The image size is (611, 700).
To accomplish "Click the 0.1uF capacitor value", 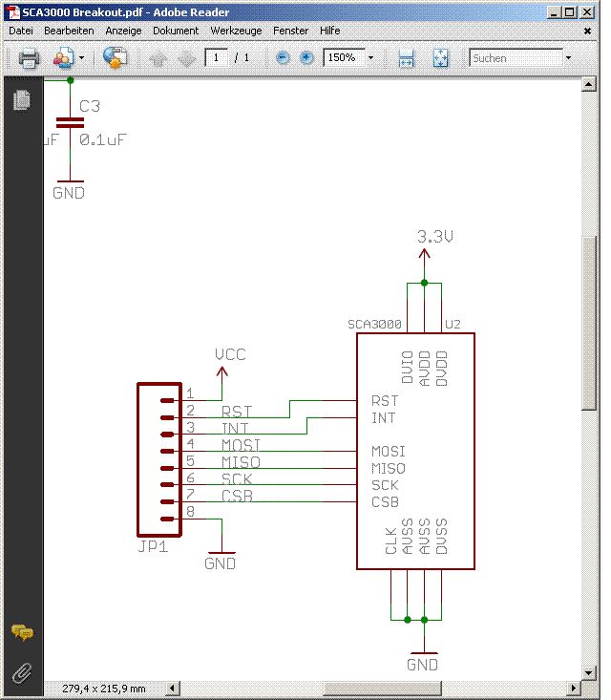I will pos(103,139).
